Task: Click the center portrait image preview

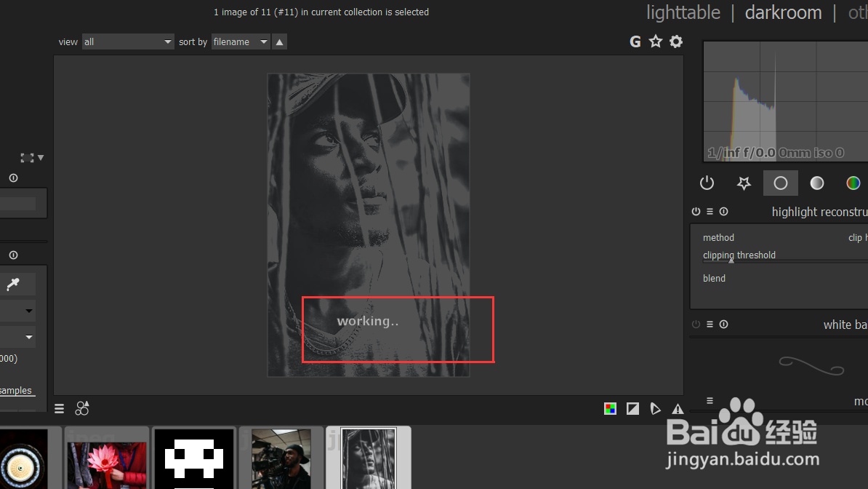Action: click(x=369, y=225)
